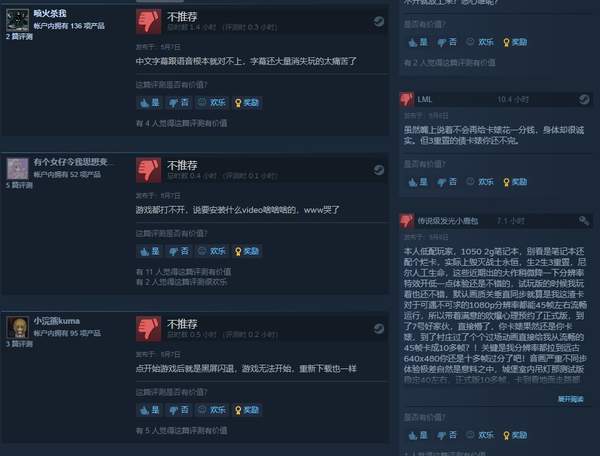The image size is (600, 456).
Task: Open 传说级发光小面包 reviewer name link
Action: coord(448,221)
